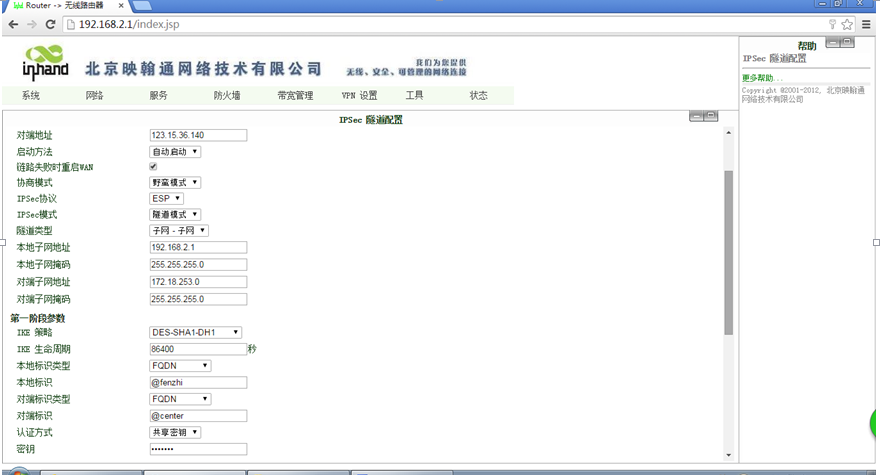Maximize the IPSec tunnel config panel
892x475 pixels.
click(711, 116)
